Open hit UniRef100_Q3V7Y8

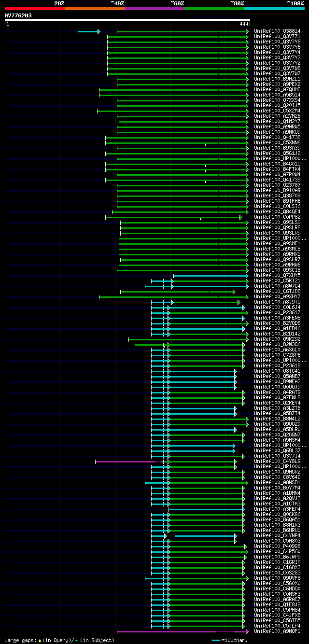pos(277,42)
